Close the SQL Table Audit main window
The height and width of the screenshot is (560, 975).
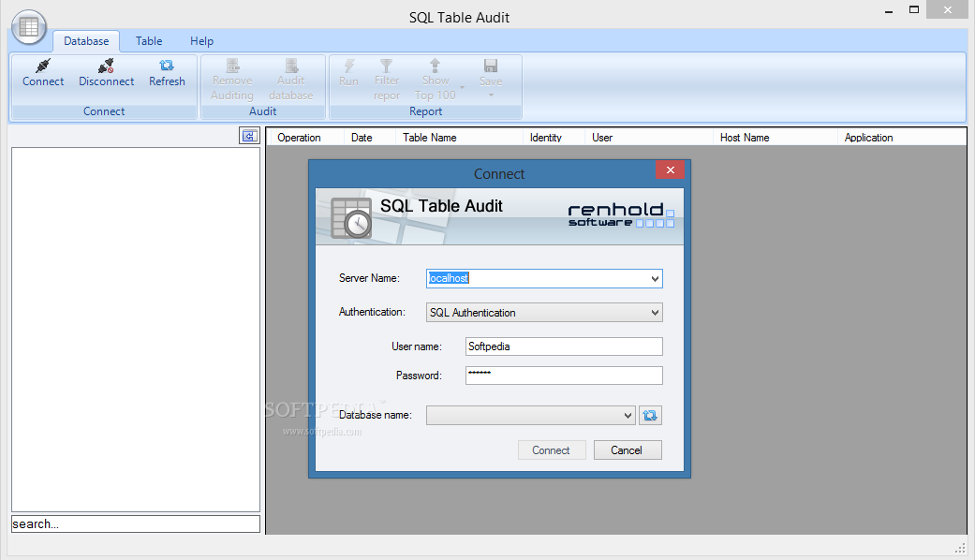coord(948,10)
